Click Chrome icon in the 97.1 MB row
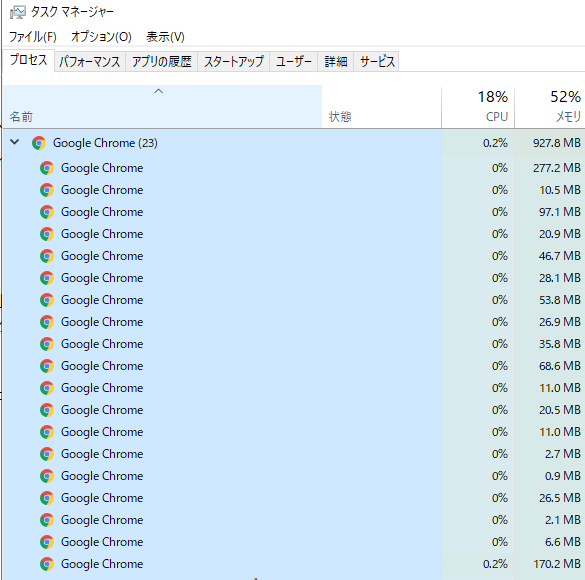This screenshot has width=585, height=580. tap(47, 212)
